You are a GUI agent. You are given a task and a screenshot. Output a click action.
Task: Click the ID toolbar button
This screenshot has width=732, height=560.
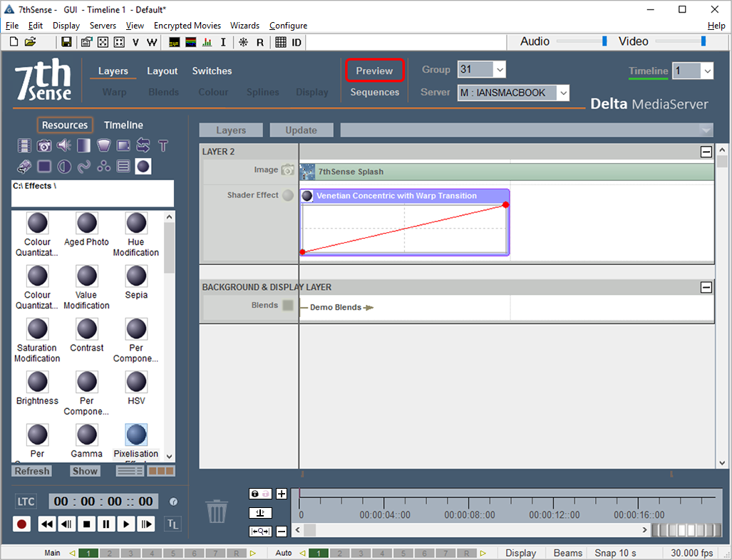[x=297, y=43]
